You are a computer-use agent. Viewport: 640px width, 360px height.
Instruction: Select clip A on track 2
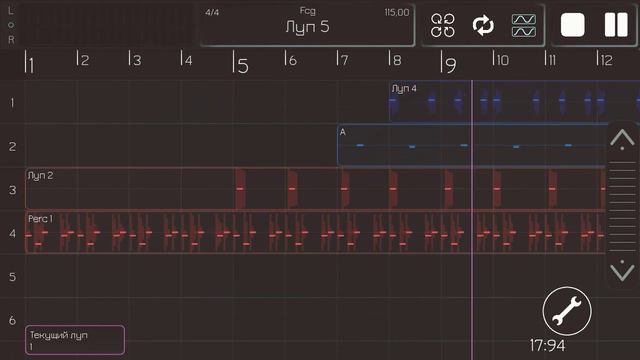point(471,145)
